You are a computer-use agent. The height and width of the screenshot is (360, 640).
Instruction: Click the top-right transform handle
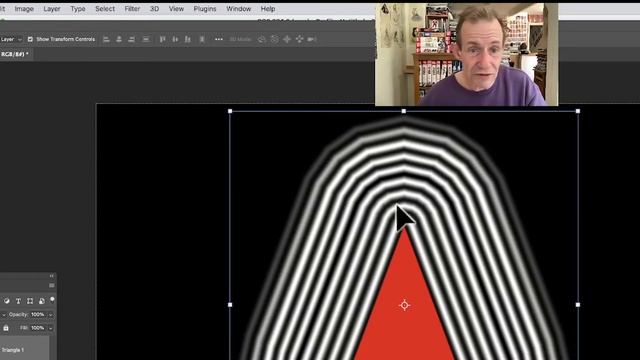(x=578, y=111)
